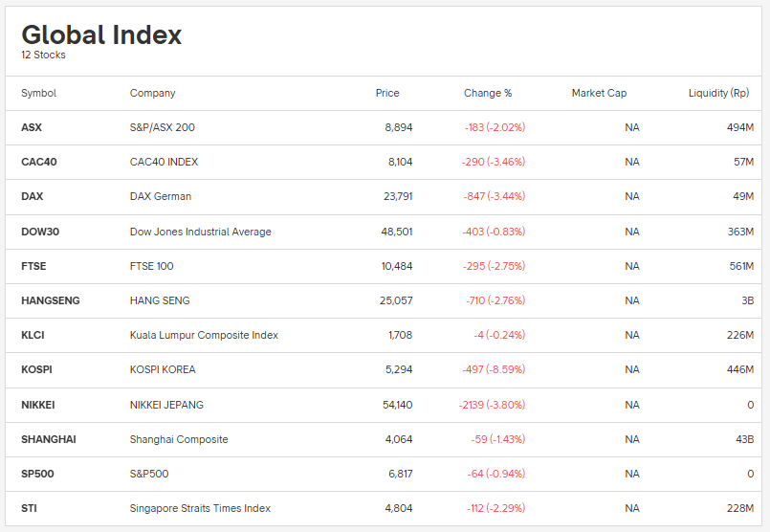770x532 pixels.
Task: Open the KOSPI symbol link
Action: (36, 369)
